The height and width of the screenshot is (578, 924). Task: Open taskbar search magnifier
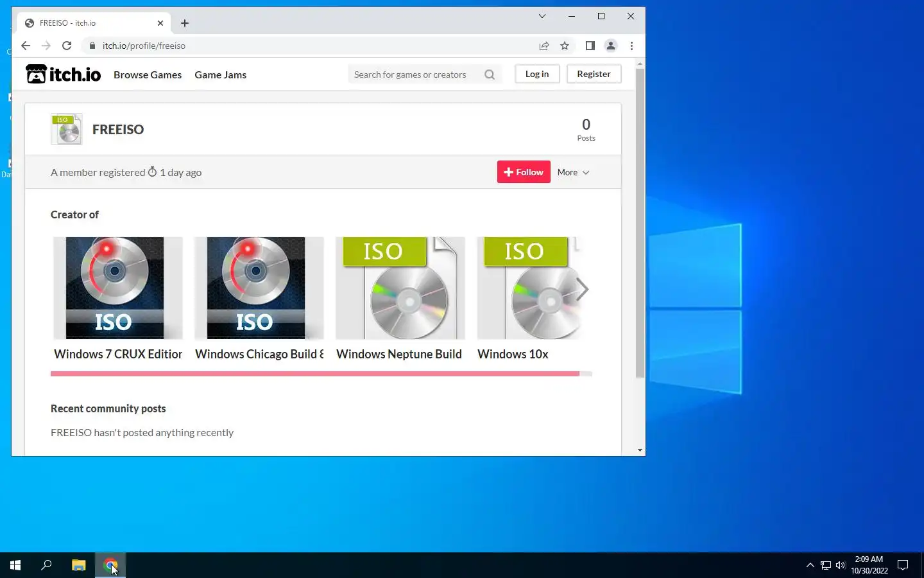point(46,565)
